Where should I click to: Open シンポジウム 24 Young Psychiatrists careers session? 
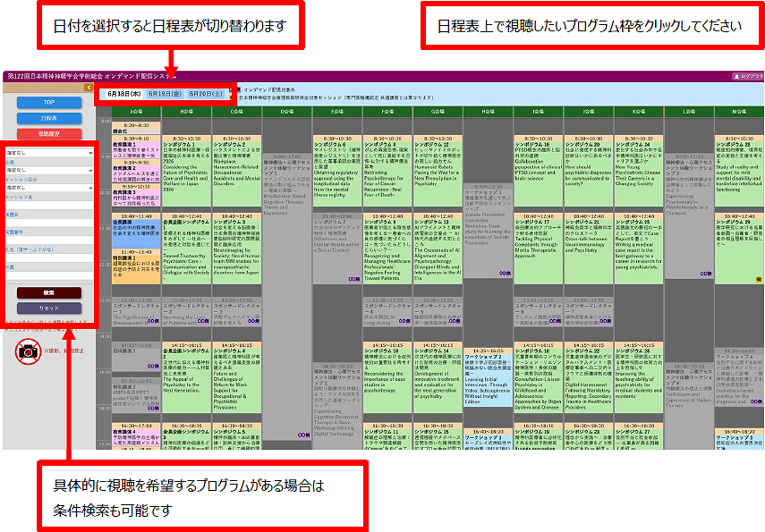point(639,171)
